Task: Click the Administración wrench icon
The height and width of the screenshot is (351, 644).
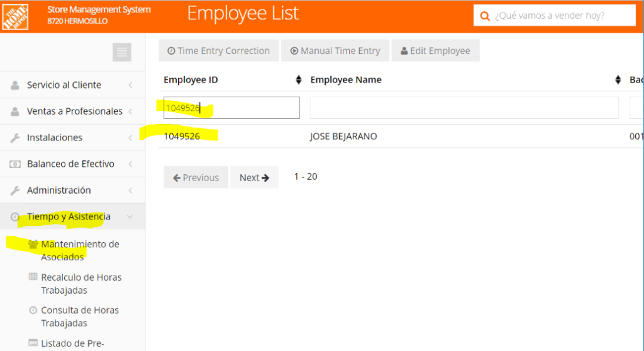Action: [15, 191]
